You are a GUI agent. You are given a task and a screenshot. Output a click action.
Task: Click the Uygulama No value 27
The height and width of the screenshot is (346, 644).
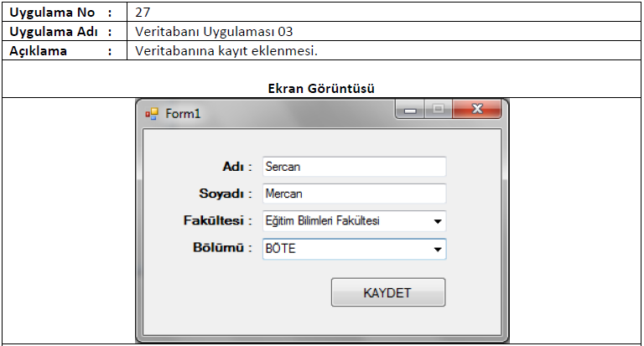point(143,13)
